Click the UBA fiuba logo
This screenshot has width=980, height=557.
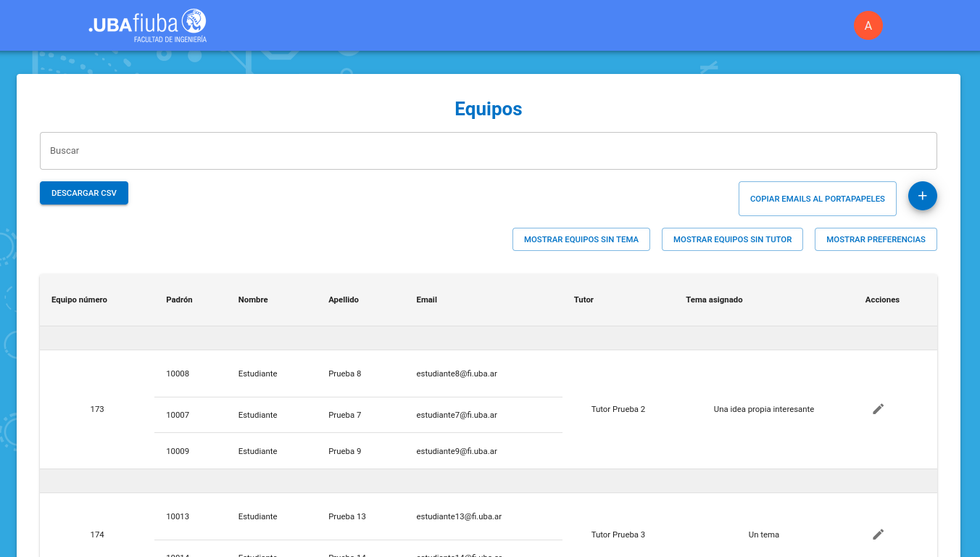tap(147, 25)
